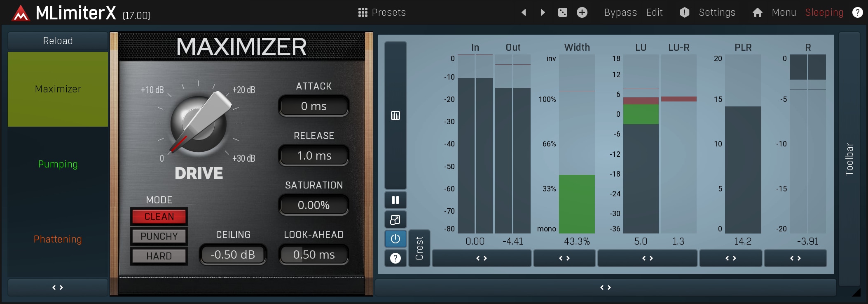Select the Pumping device tab
The height and width of the screenshot is (304, 868).
click(x=58, y=164)
